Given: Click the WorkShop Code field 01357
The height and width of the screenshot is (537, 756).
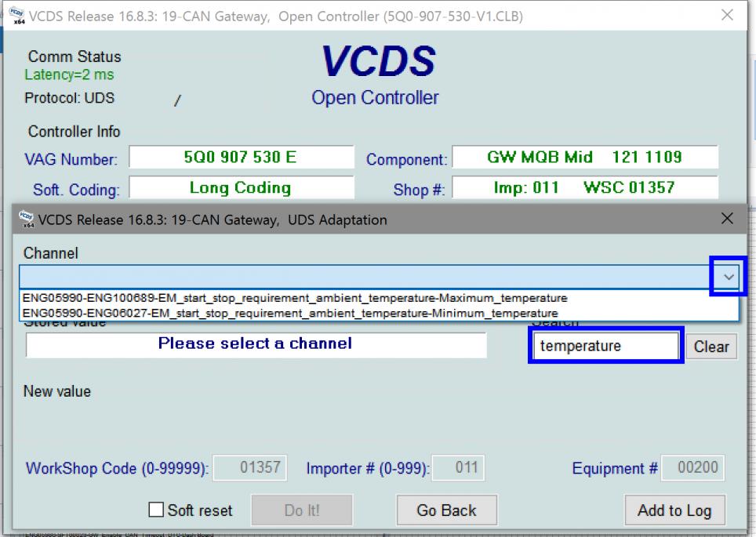Looking at the screenshot, I should pyautogui.click(x=250, y=467).
